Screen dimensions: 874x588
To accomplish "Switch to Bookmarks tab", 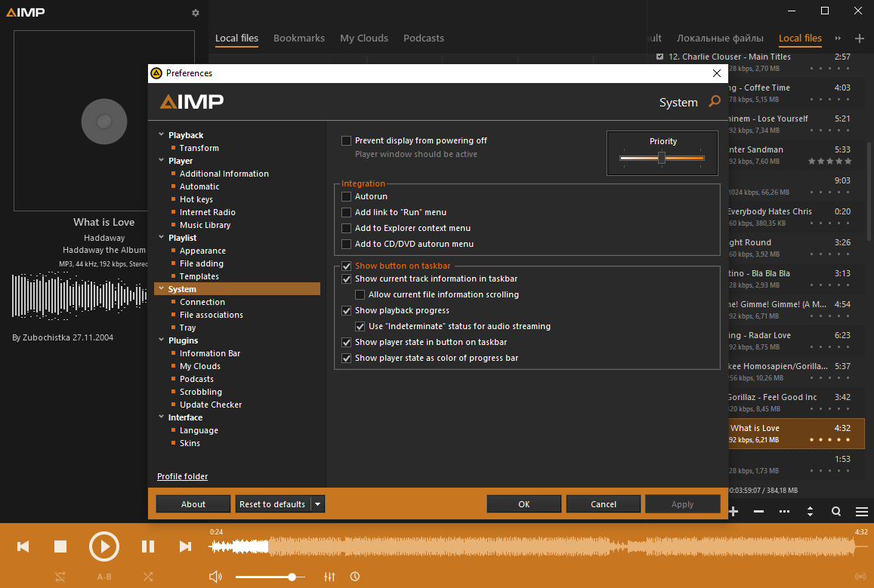I will coord(299,38).
